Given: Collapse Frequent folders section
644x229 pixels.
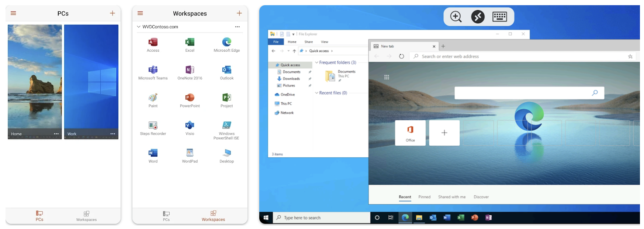Looking at the screenshot, I should (x=316, y=62).
